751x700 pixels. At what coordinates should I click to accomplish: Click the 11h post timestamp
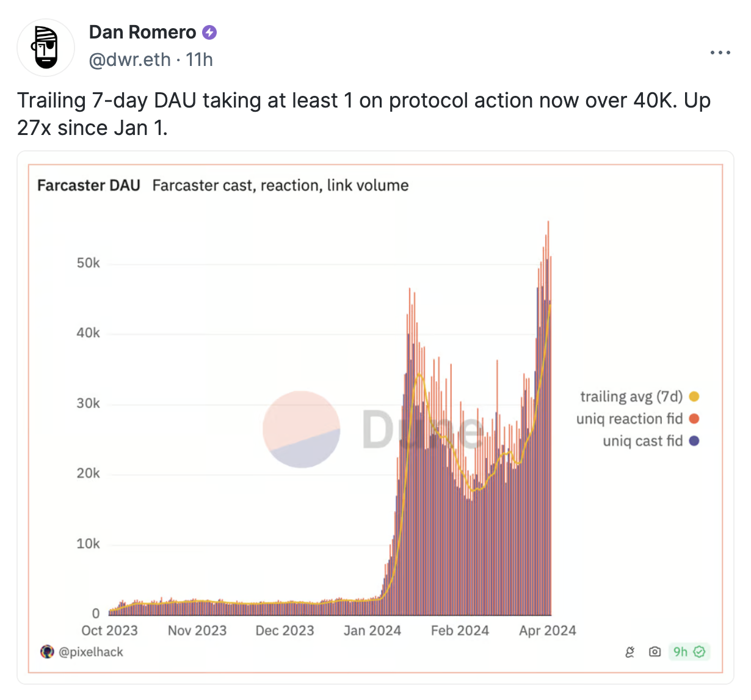199,60
